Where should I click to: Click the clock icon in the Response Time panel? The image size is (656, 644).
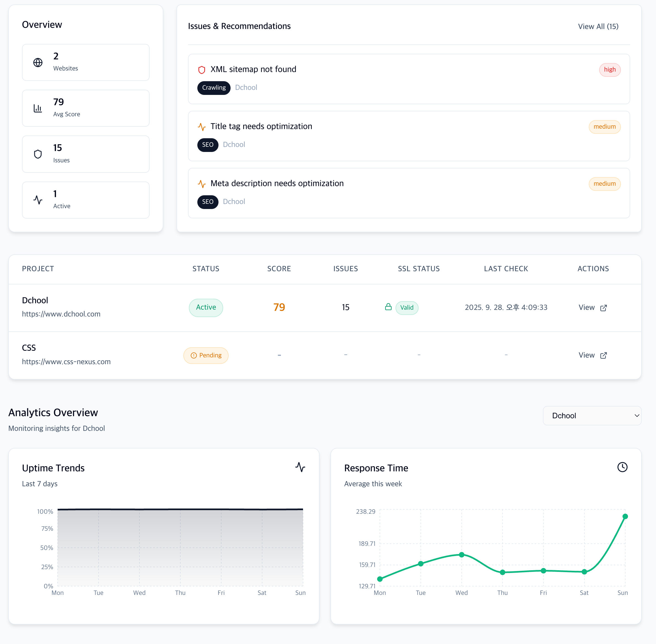[x=623, y=467]
